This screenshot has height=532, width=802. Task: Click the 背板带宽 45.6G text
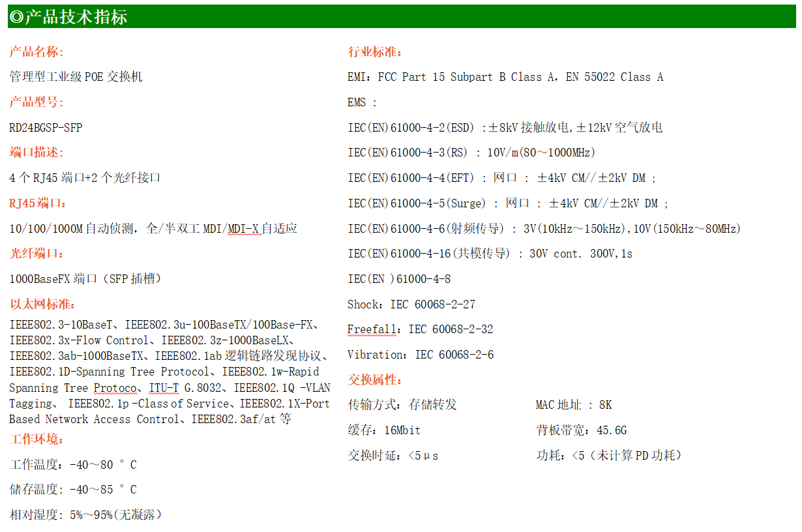[x=581, y=430]
